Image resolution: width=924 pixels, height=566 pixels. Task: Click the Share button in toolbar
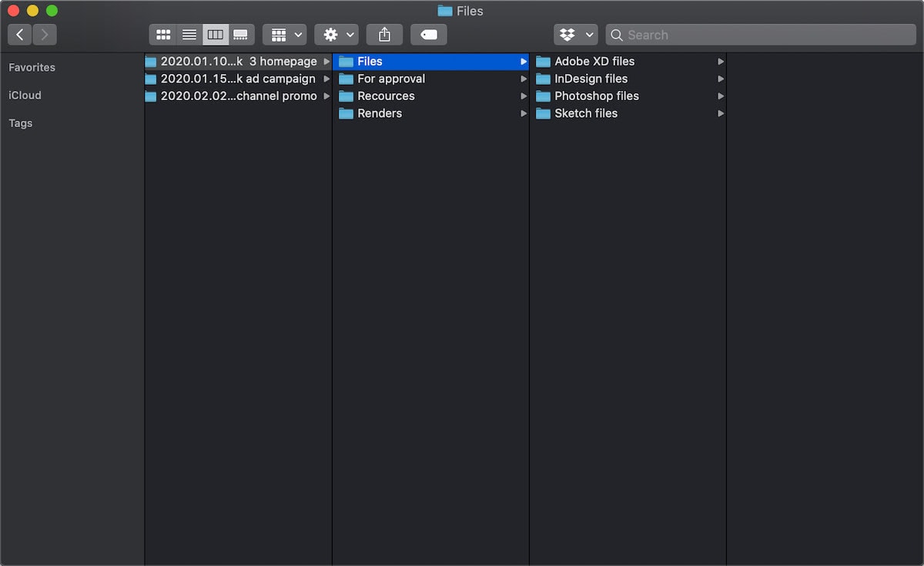pyautogui.click(x=384, y=35)
